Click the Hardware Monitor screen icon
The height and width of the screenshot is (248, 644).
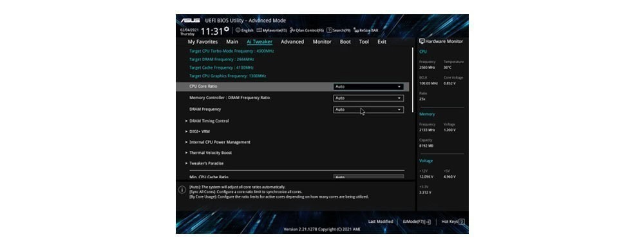coord(422,41)
